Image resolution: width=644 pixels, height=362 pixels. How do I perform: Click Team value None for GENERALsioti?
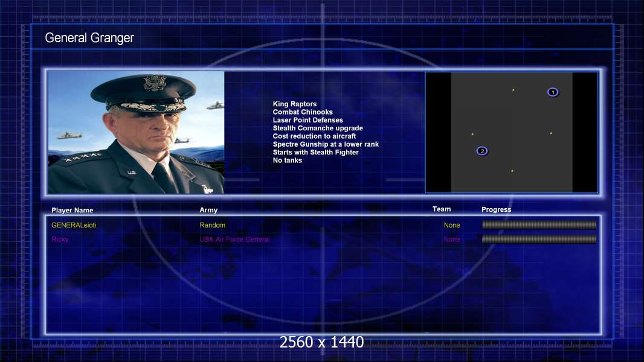(x=452, y=225)
